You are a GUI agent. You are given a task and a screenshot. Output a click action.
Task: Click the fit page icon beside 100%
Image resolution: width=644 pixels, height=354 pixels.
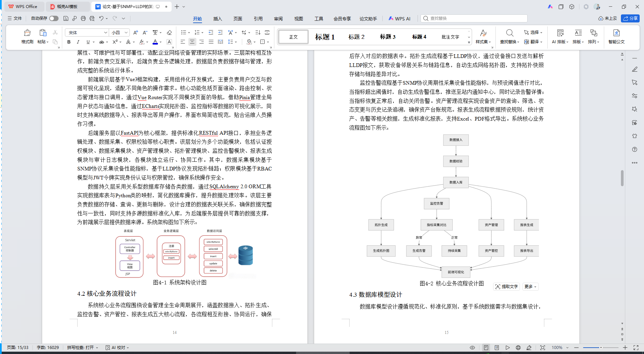[x=543, y=348]
